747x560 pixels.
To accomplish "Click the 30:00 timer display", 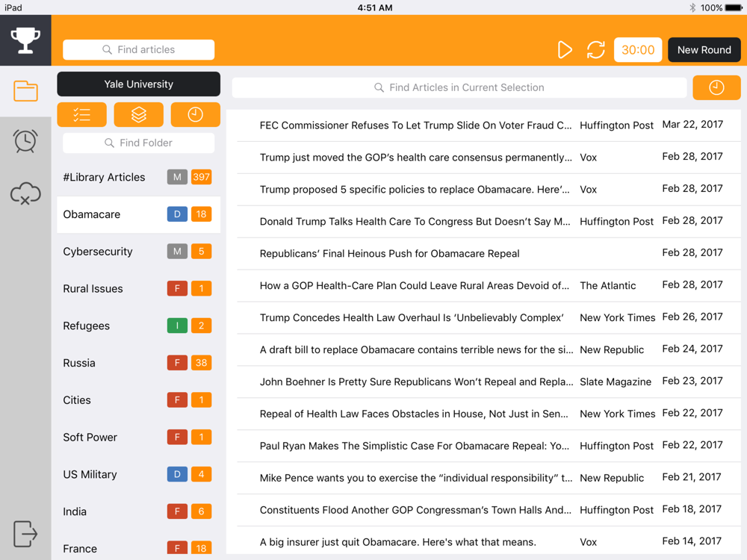I will pos(638,49).
